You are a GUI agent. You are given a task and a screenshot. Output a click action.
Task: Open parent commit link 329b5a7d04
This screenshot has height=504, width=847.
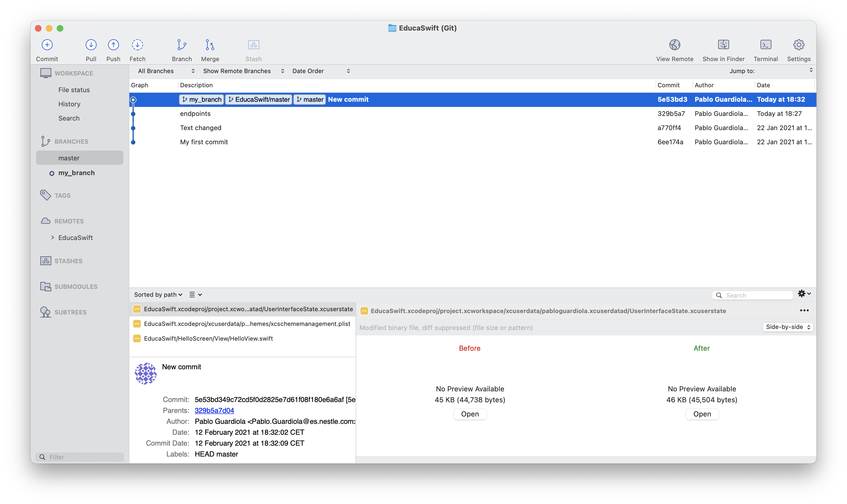214,411
